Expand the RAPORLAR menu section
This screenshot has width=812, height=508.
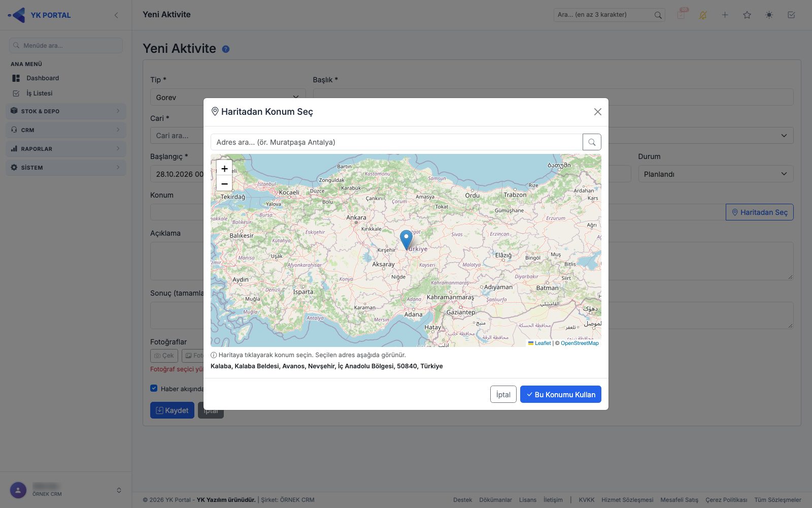(66, 149)
